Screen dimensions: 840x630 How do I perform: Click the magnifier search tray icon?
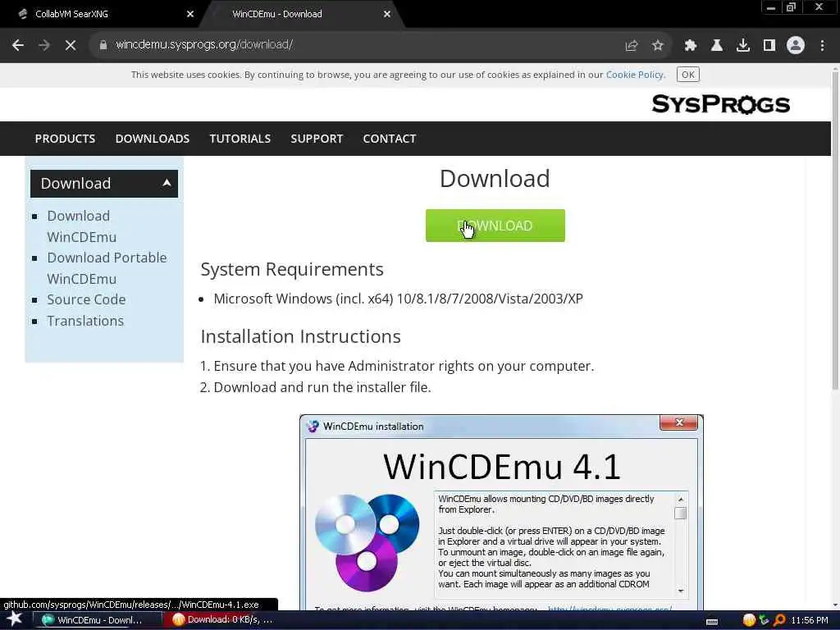(779, 620)
